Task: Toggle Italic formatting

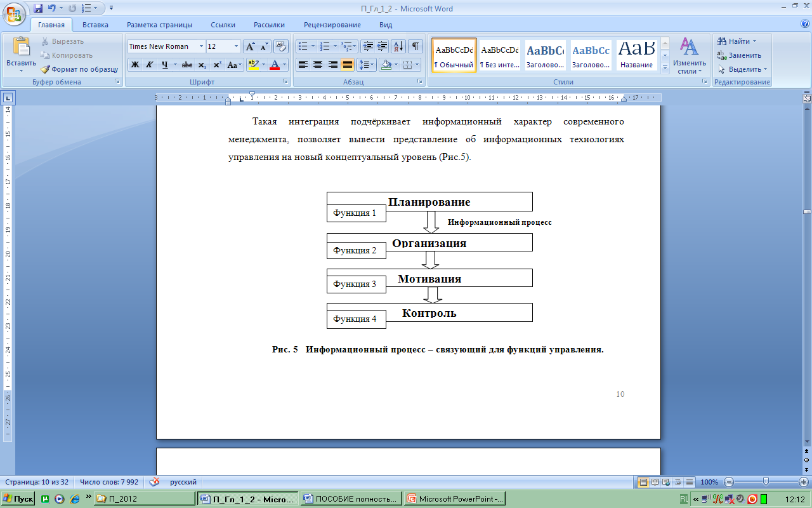Action: pyautogui.click(x=149, y=65)
